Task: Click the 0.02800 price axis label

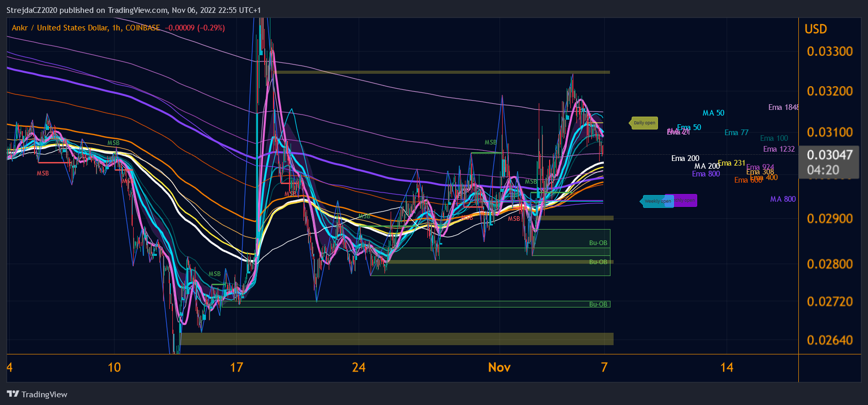Action: [830, 264]
